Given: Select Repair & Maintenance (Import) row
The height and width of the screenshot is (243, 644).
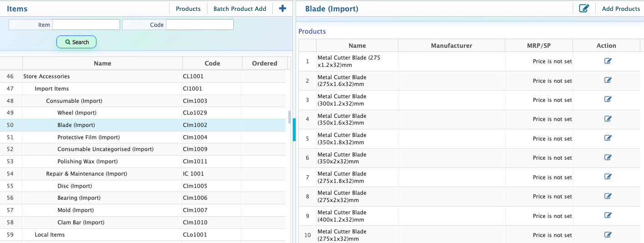Looking at the screenshot, I should click(x=143, y=174).
